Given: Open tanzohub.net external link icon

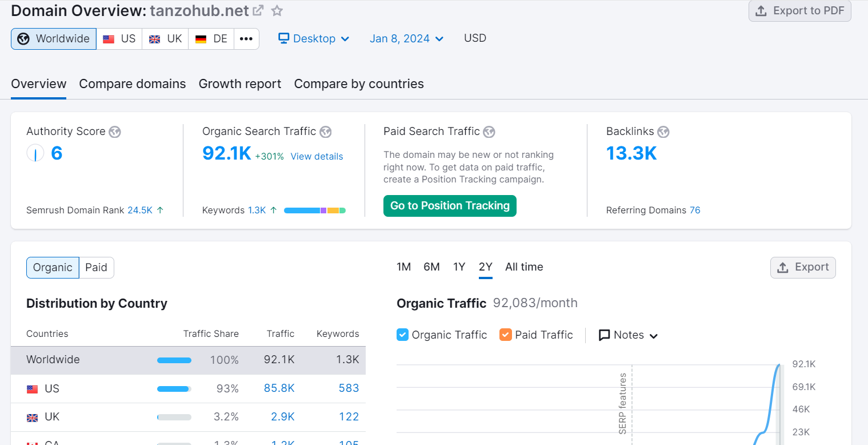Looking at the screenshot, I should click(258, 10).
